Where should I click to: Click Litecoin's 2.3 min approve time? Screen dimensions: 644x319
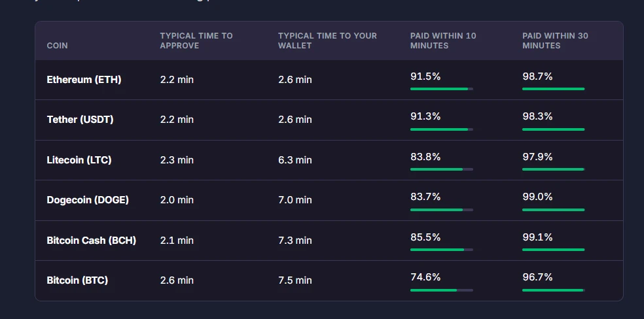[177, 160]
